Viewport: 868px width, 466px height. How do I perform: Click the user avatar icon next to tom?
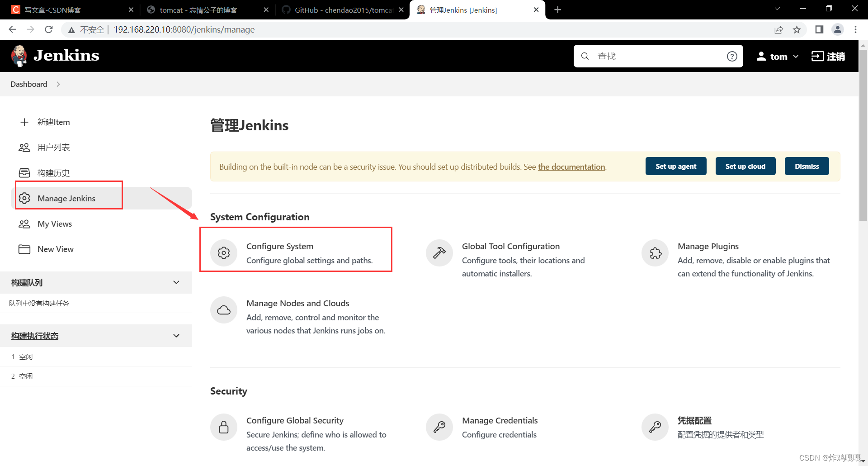tap(761, 56)
